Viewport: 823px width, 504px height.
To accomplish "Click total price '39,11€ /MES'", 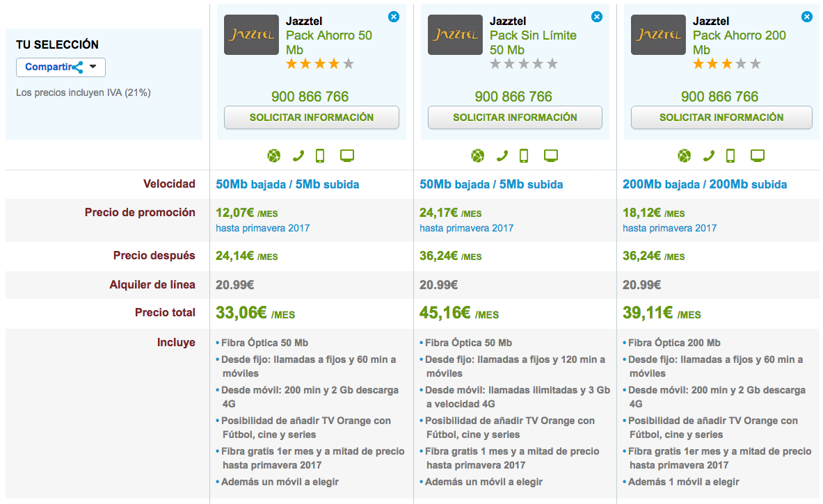I will click(x=662, y=313).
